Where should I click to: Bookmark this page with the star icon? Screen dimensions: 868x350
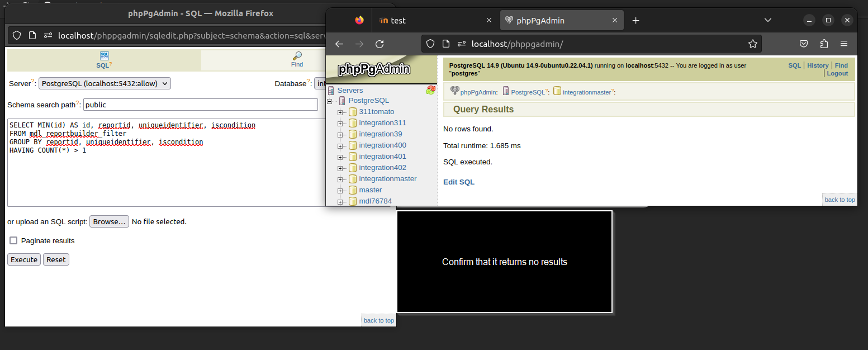tap(753, 44)
